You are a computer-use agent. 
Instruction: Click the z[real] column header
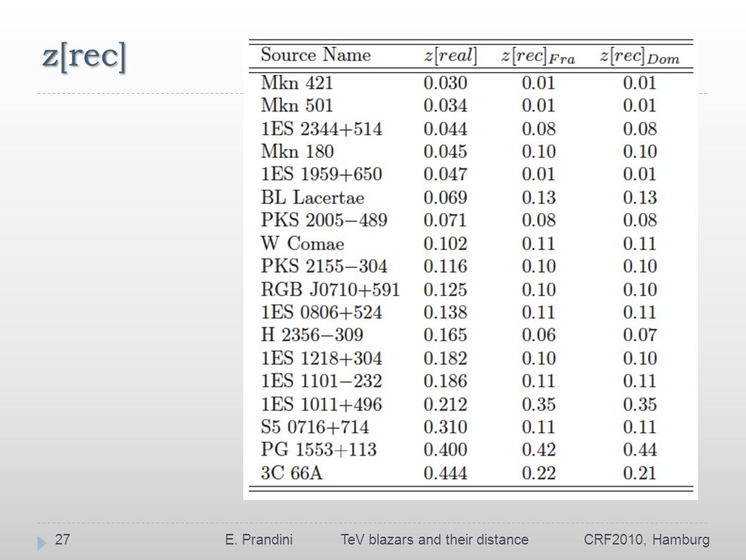tap(450, 56)
